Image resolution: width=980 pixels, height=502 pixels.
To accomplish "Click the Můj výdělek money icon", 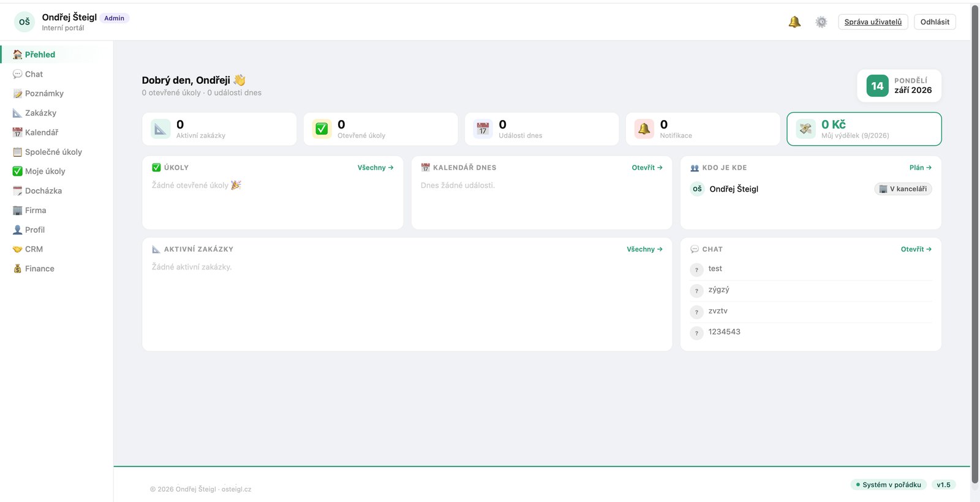I will tap(805, 129).
